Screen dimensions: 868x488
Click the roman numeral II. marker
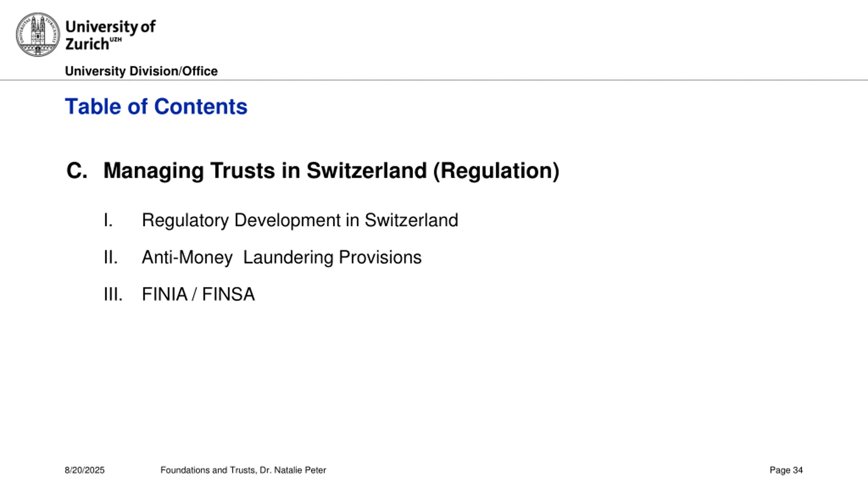click(111, 257)
